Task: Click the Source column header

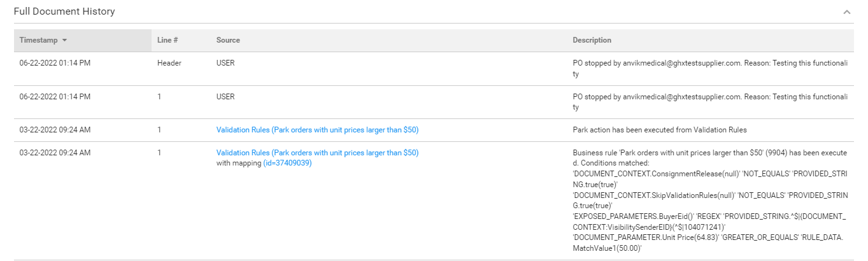Action: pos(228,41)
